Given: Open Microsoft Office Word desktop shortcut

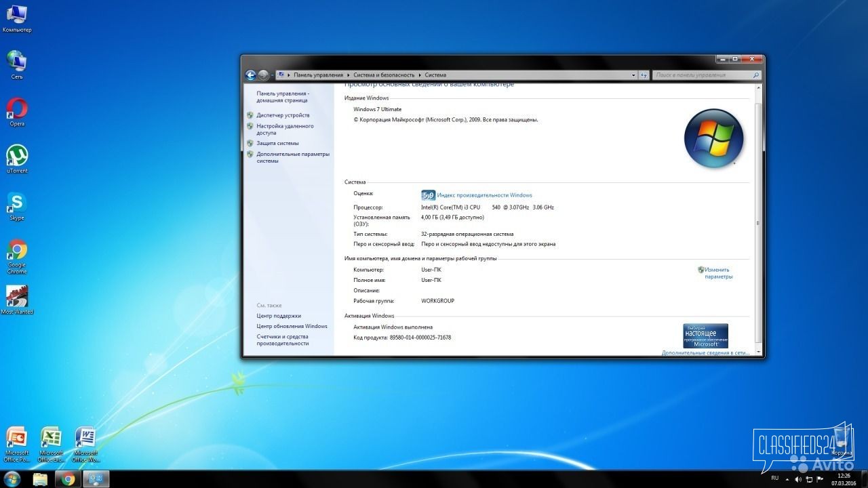Looking at the screenshot, I should click(85, 445).
